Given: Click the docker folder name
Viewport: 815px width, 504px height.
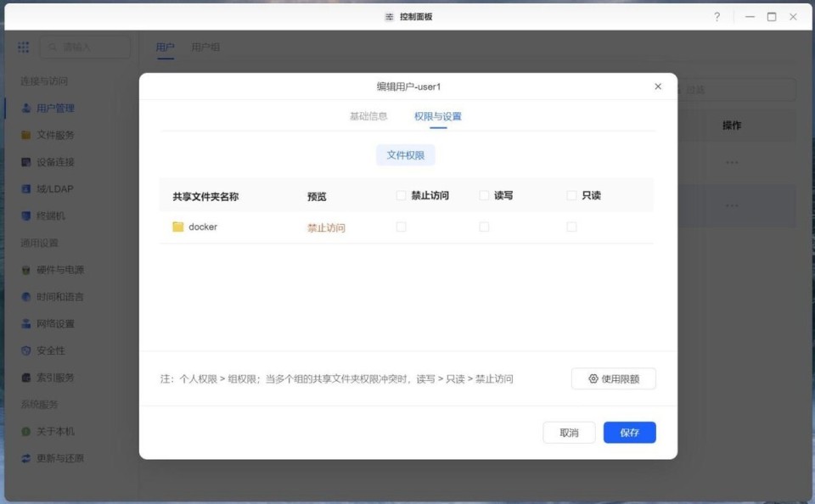Looking at the screenshot, I should point(203,227).
